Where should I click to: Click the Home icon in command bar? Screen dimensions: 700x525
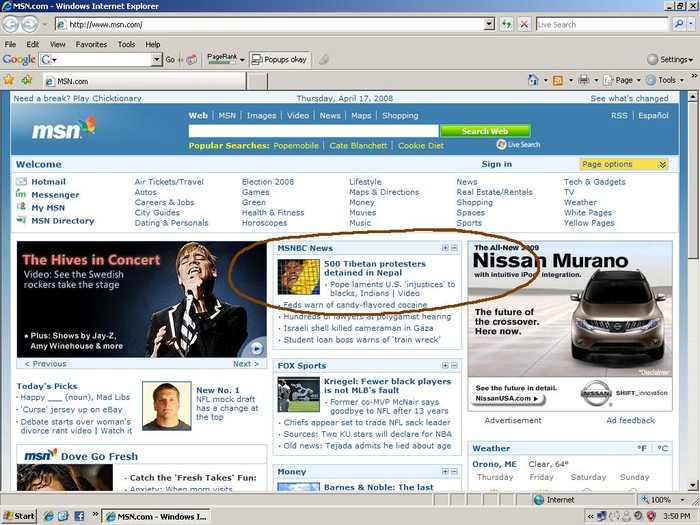tap(533, 80)
